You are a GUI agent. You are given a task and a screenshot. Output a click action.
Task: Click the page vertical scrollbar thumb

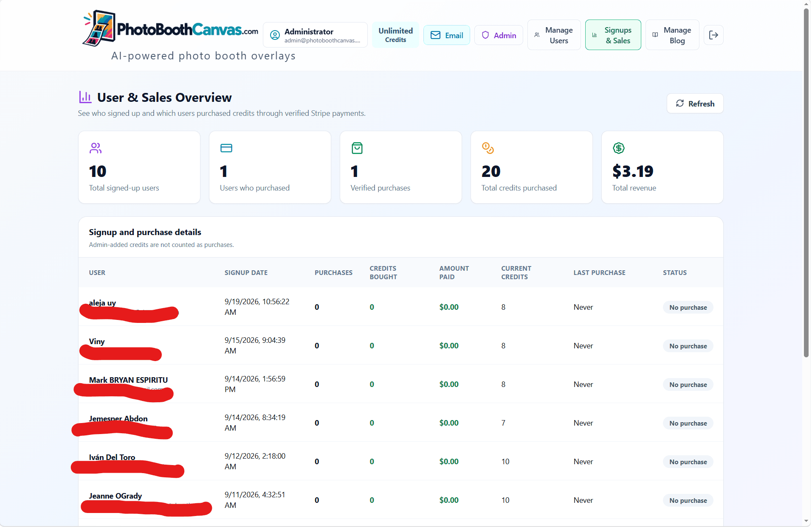point(806,182)
